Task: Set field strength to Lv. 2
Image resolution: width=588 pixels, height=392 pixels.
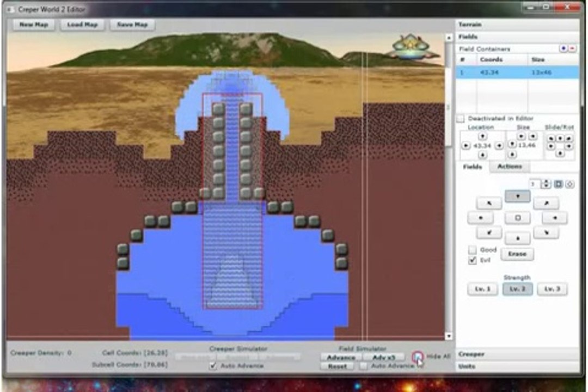Action: click(x=518, y=289)
